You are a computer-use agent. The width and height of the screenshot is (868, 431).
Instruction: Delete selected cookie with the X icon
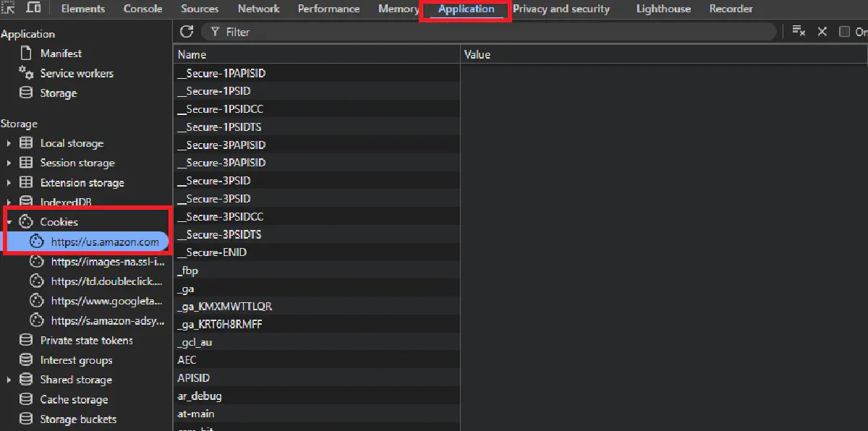[x=822, y=32]
